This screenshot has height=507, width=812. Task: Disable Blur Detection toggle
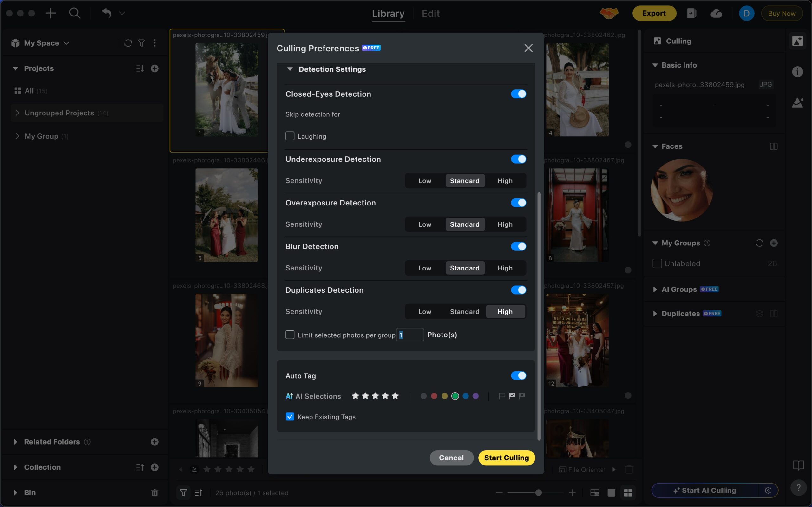[x=518, y=246]
